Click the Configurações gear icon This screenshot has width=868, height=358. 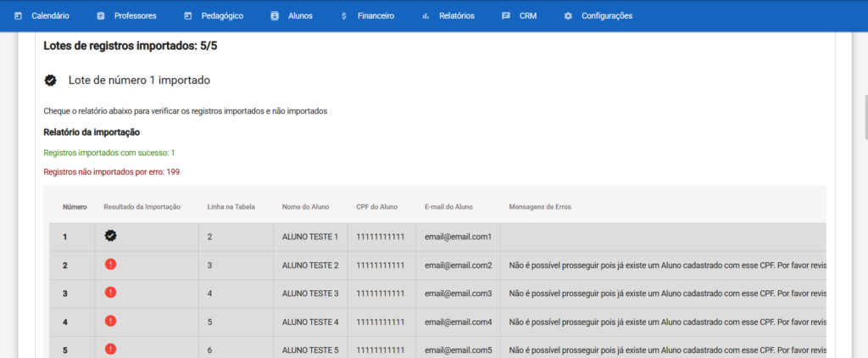568,16
